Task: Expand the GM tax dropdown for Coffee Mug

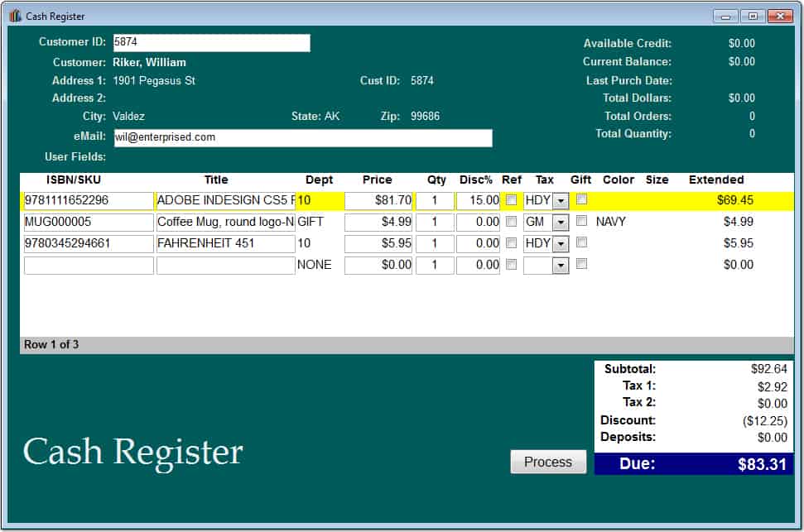Action: (x=561, y=223)
